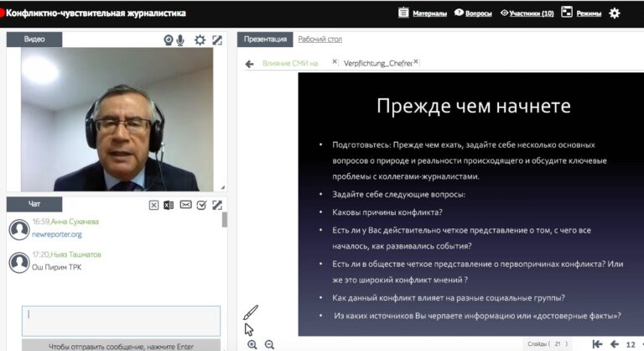Select the Чат panel tab
Screen dimensions: 644x351
(x=34, y=204)
